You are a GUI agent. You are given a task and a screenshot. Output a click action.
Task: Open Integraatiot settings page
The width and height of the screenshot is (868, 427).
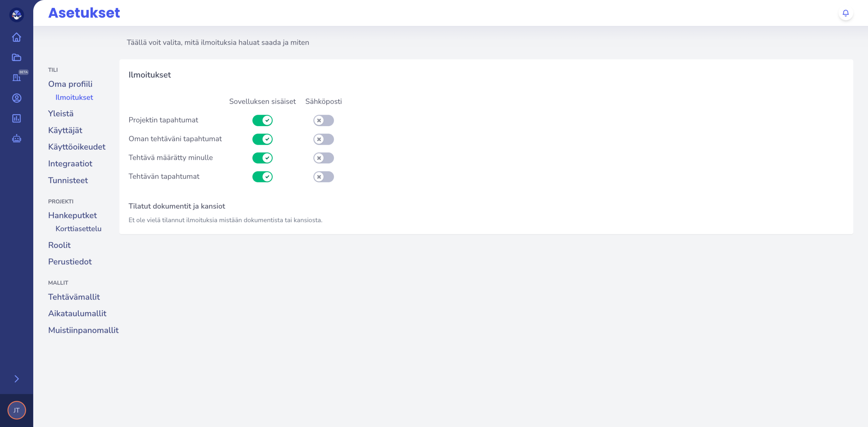(70, 164)
